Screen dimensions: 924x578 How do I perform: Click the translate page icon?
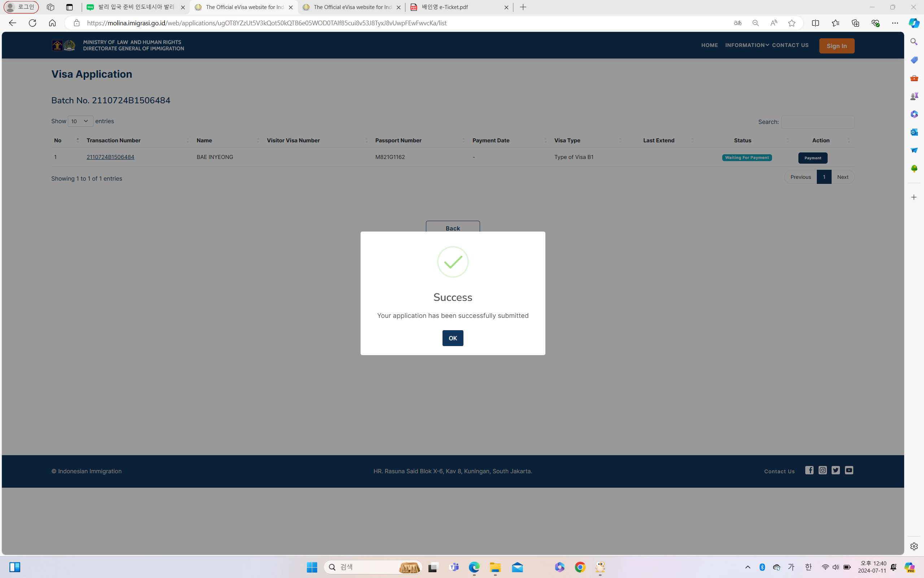click(x=737, y=23)
